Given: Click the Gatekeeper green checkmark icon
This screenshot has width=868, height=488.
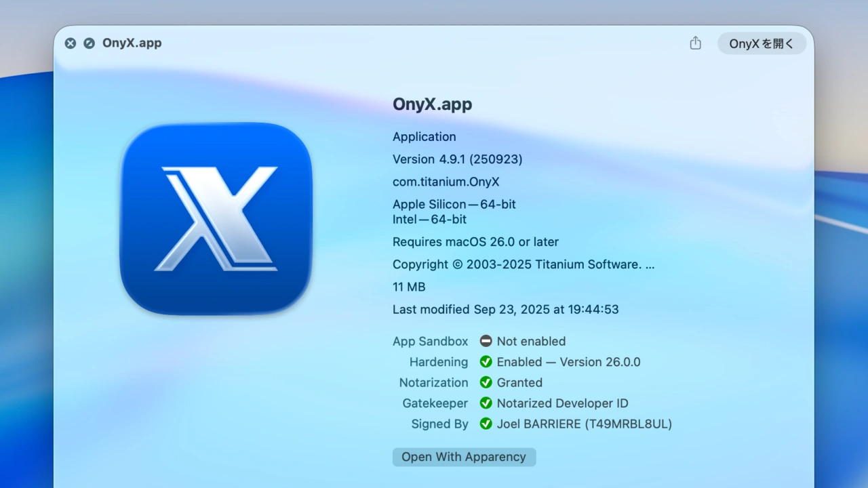Looking at the screenshot, I should pyautogui.click(x=486, y=403).
